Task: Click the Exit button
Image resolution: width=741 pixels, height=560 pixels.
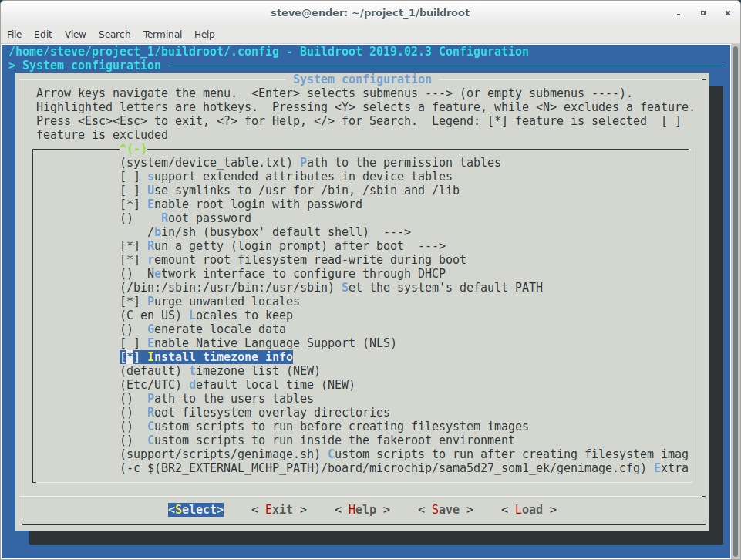Action: (278, 509)
